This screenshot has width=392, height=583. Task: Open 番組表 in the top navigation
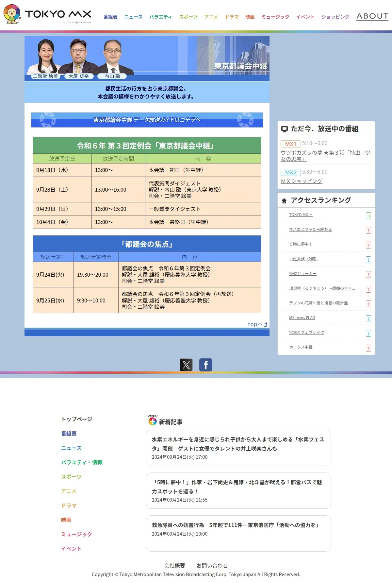click(110, 17)
